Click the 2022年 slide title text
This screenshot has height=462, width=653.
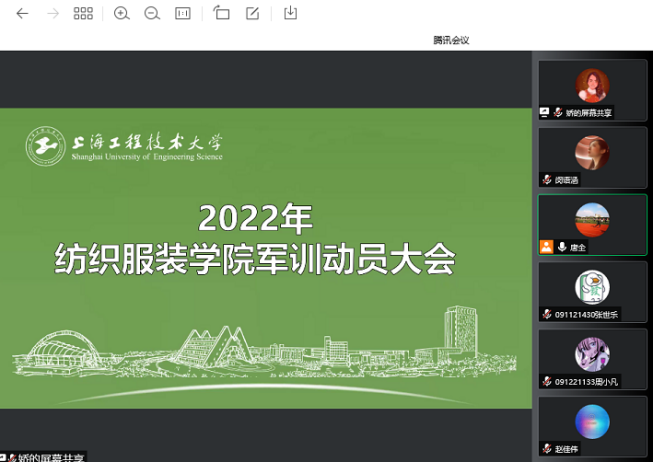point(255,217)
